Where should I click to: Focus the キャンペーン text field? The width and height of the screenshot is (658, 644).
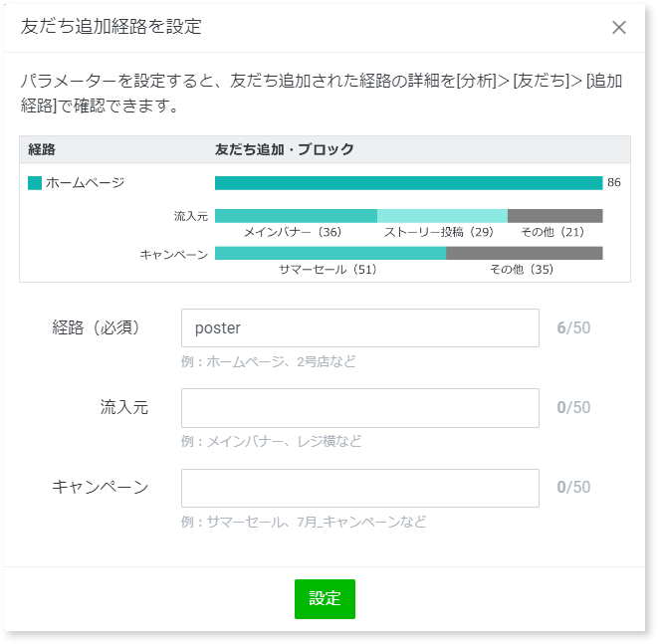pos(359,488)
